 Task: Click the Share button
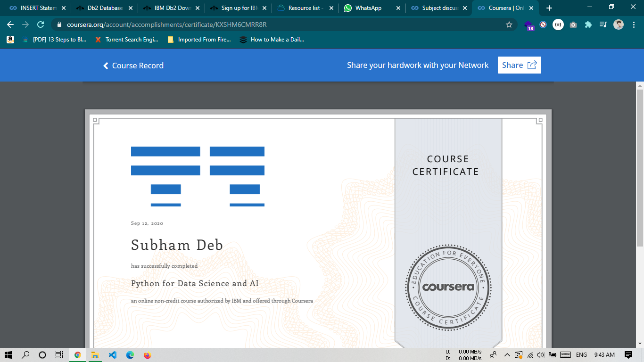click(519, 65)
